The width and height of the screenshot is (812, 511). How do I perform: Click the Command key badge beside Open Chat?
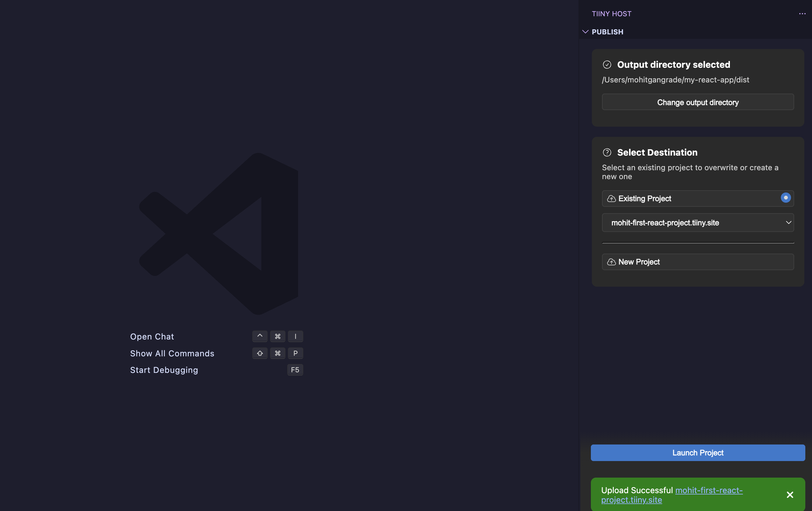point(277,336)
